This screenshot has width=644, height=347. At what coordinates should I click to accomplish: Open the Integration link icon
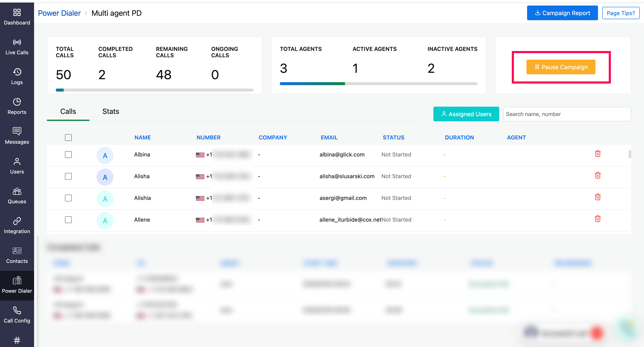17,221
